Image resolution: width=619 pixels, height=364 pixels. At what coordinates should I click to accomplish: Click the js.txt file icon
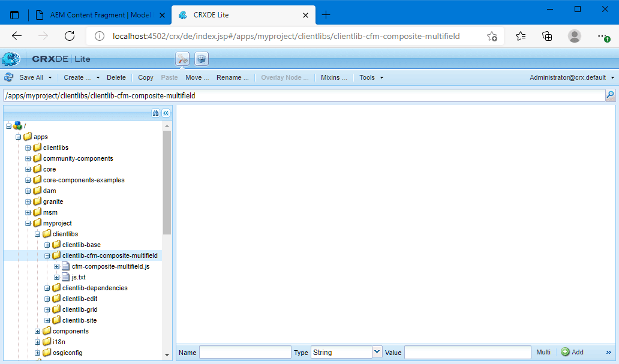coord(66,277)
